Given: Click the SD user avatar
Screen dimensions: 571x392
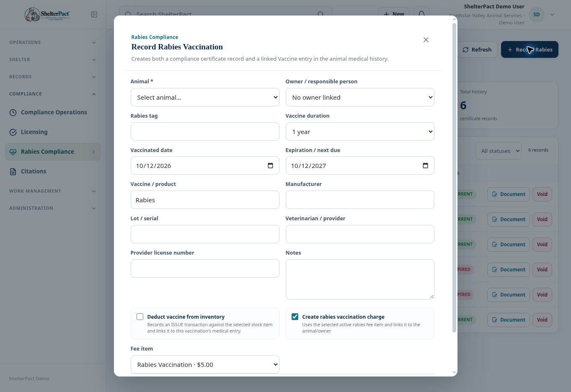Looking at the screenshot, I should tap(536, 15).
